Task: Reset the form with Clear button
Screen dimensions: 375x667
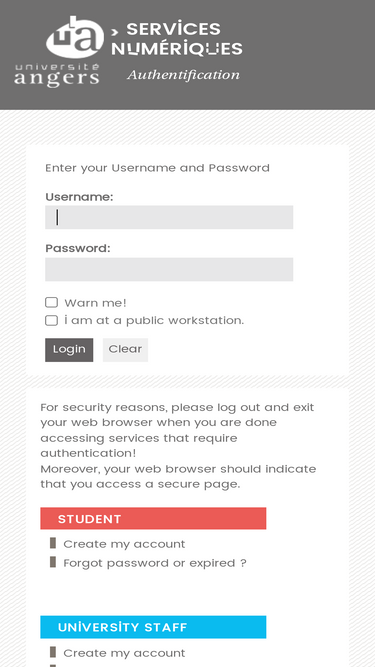Action: [125, 350]
